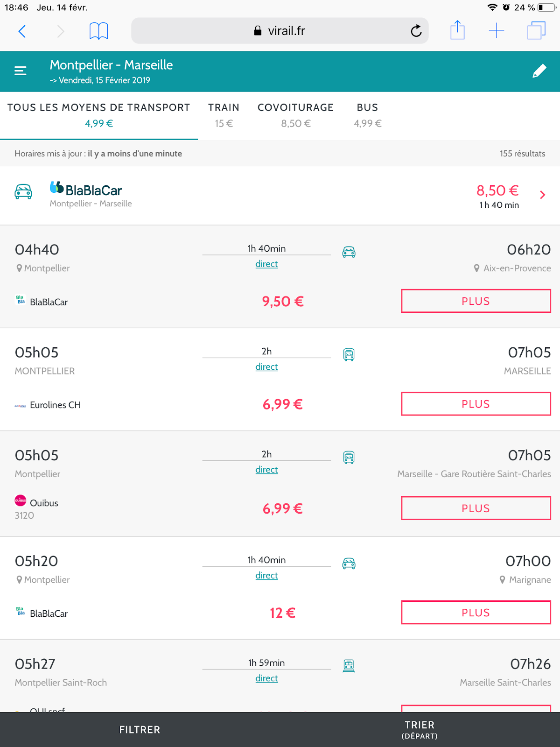The width and height of the screenshot is (560, 747).
Task: Select the Covoiturage tab
Action: 295,115
